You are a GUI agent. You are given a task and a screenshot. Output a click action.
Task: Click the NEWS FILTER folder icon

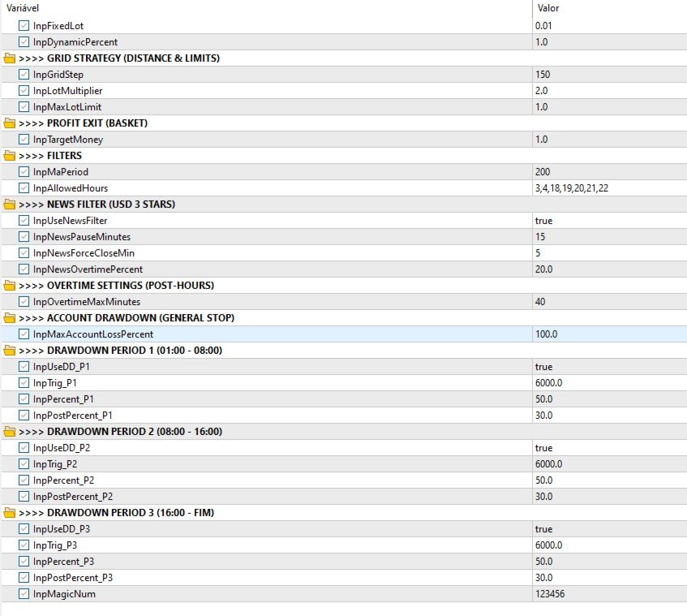[9, 205]
